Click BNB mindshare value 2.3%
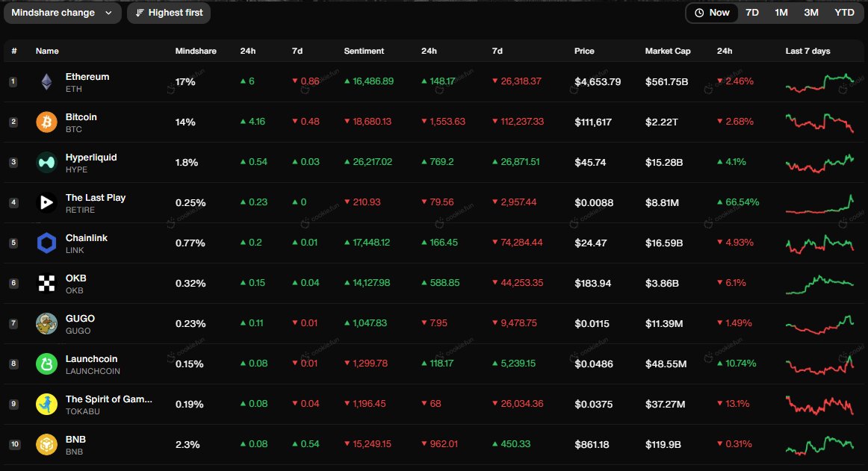 coord(187,444)
